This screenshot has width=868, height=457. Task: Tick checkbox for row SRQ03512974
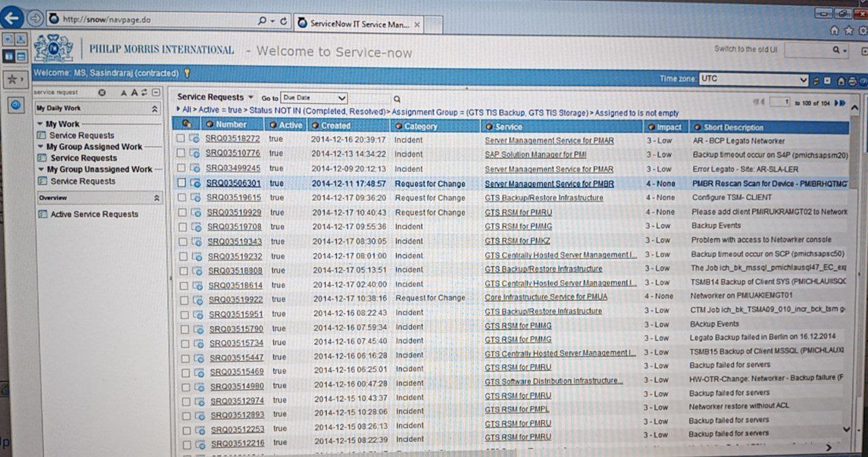point(185,401)
